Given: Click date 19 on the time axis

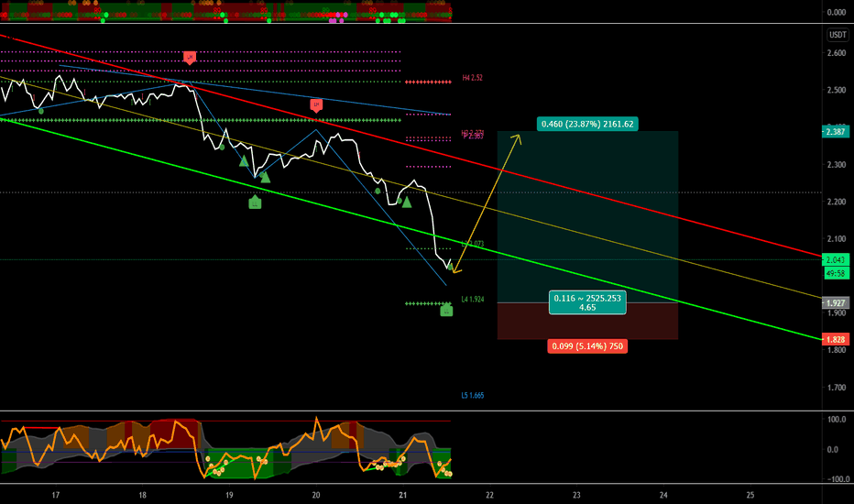Looking at the screenshot, I should click(229, 495).
